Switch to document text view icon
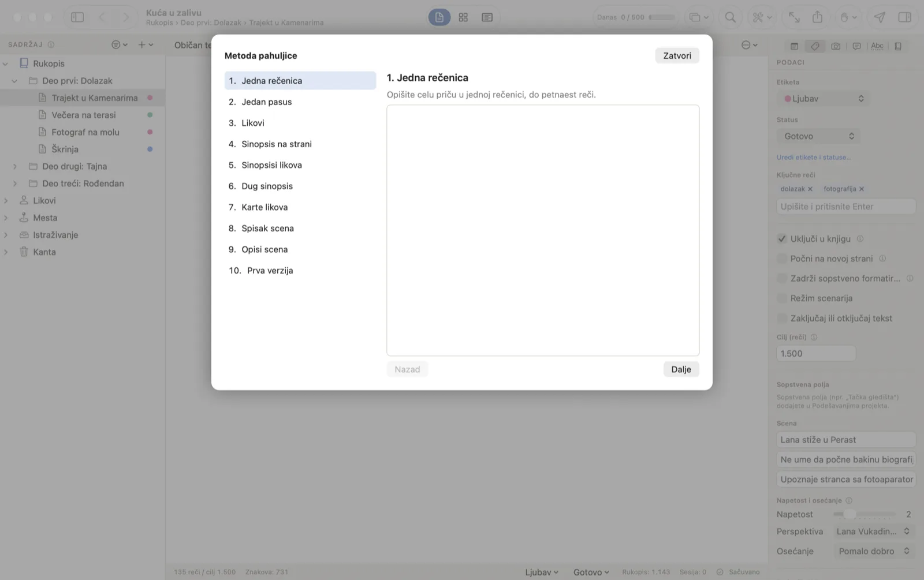The width and height of the screenshot is (924, 580). pyautogui.click(x=439, y=17)
